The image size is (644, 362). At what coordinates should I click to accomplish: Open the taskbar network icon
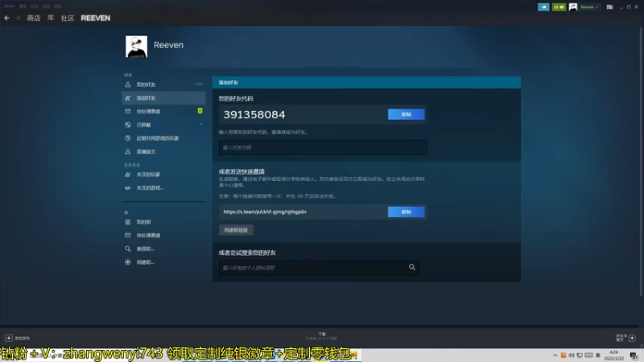click(x=580, y=356)
